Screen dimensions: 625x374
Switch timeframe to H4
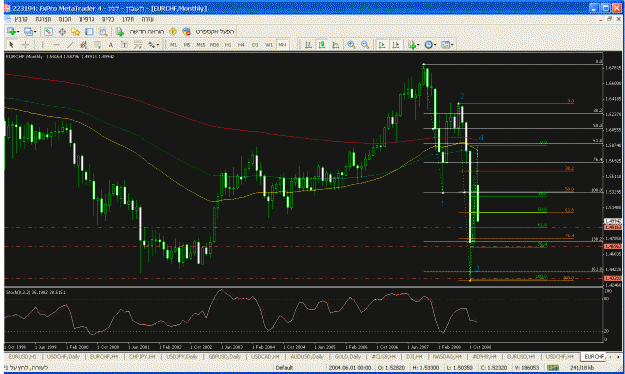point(241,45)
